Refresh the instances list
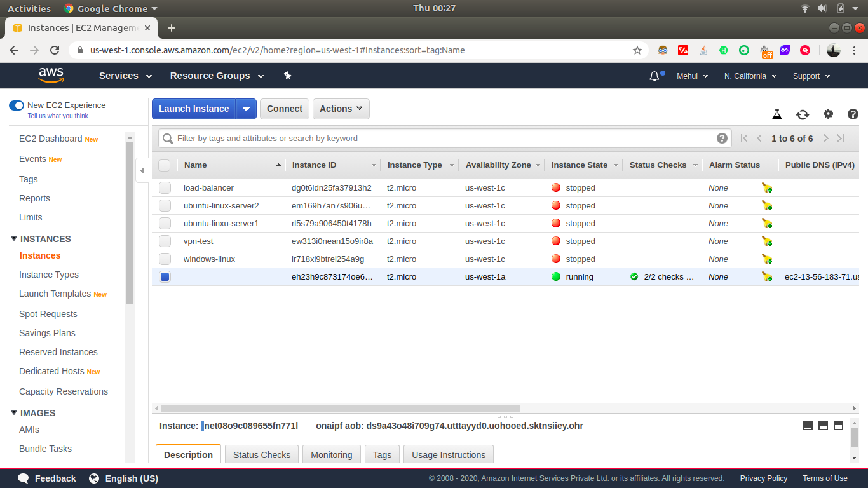Screen dimensions: 868x488 click(803, 114)
